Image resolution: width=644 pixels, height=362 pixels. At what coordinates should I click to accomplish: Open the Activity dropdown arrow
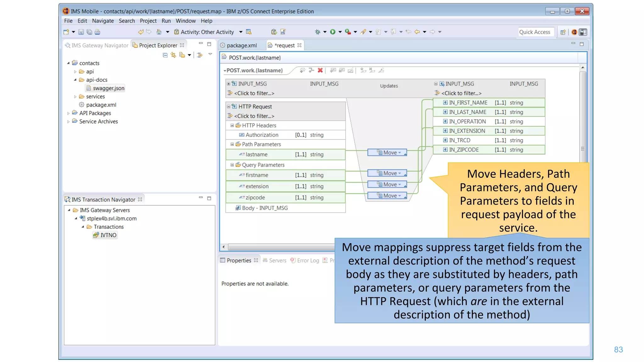(241, 32)
